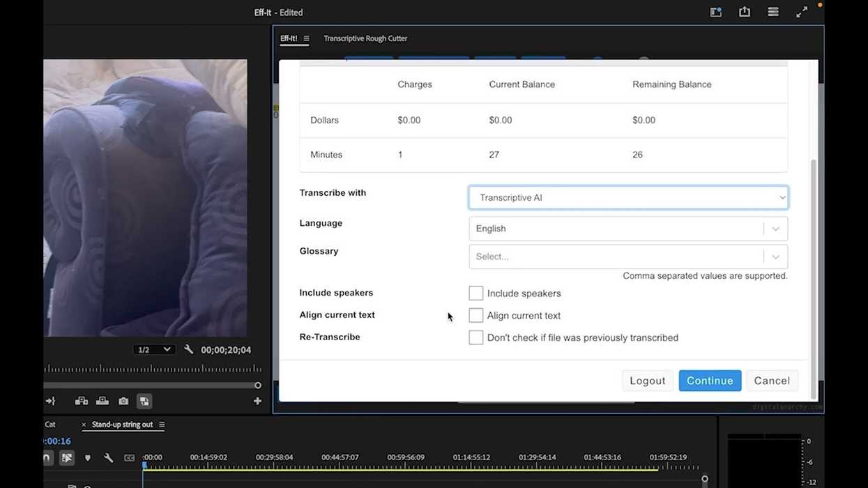Open program monitor wrench settings
Screen dimensions: 868x488
pos(188,349)
